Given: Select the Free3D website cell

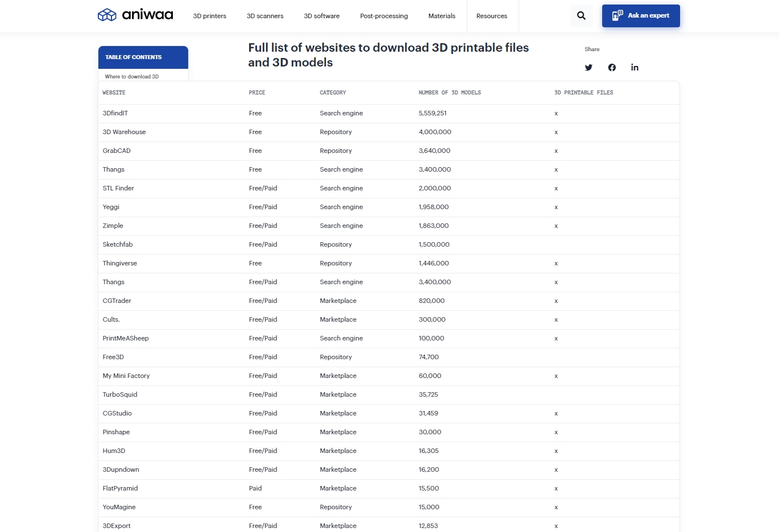Looking at the screenshot, I should pyautogui.click(x=113, y=357).
